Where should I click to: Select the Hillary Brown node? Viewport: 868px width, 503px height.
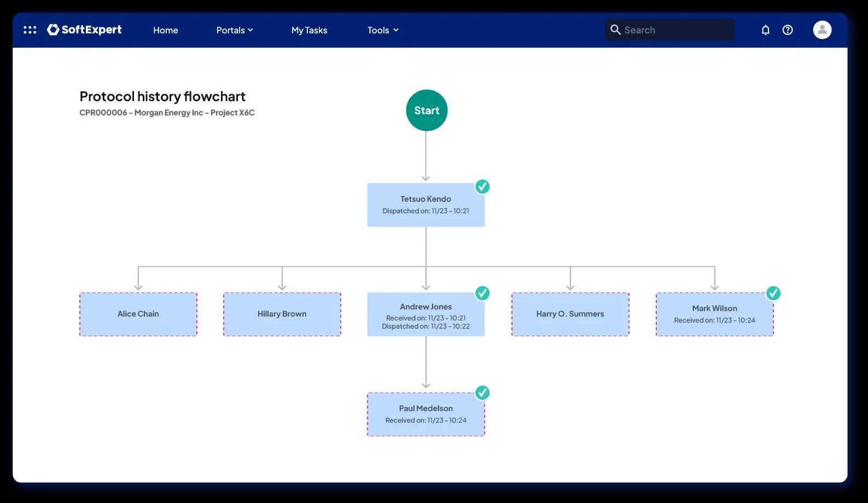282,314
